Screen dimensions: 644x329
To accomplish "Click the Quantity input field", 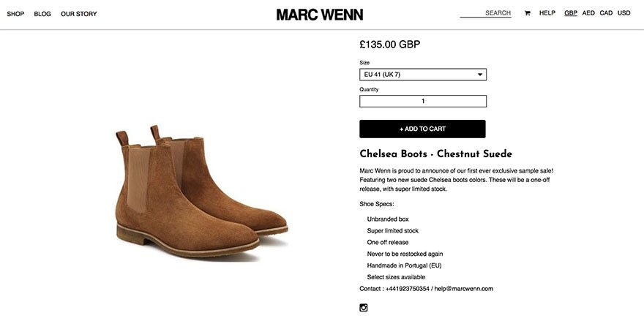I will tap(422, 102).
